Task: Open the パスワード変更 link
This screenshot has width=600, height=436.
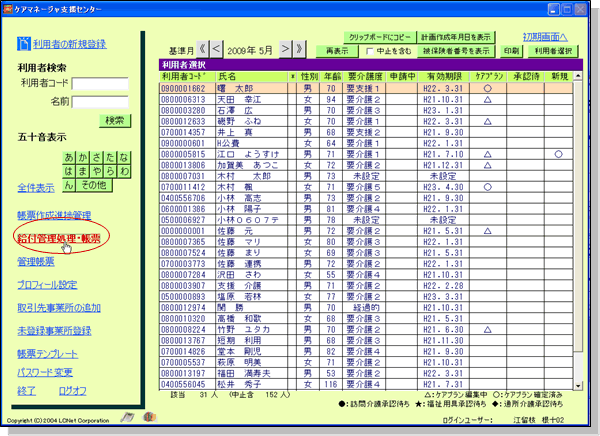Action: pos(45,372)
